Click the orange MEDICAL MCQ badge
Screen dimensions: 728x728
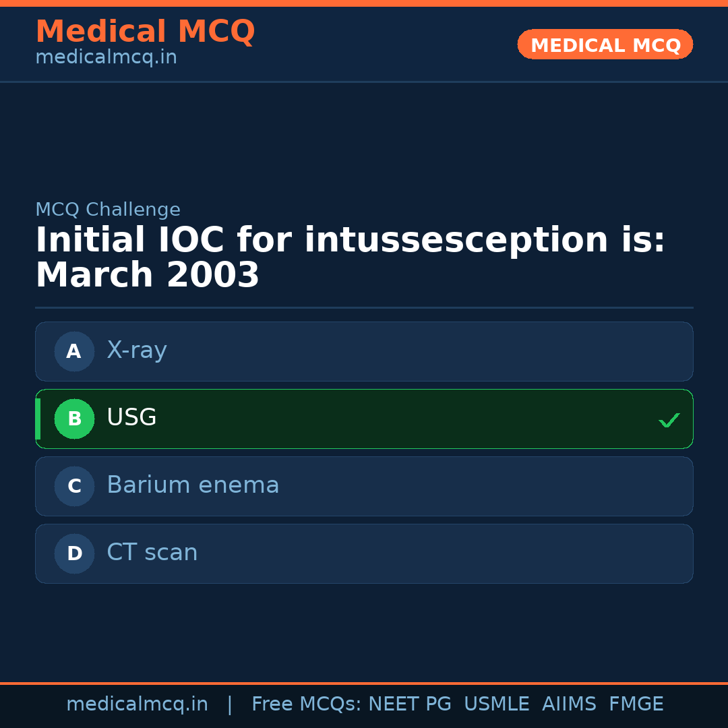[x=605, y=45]
